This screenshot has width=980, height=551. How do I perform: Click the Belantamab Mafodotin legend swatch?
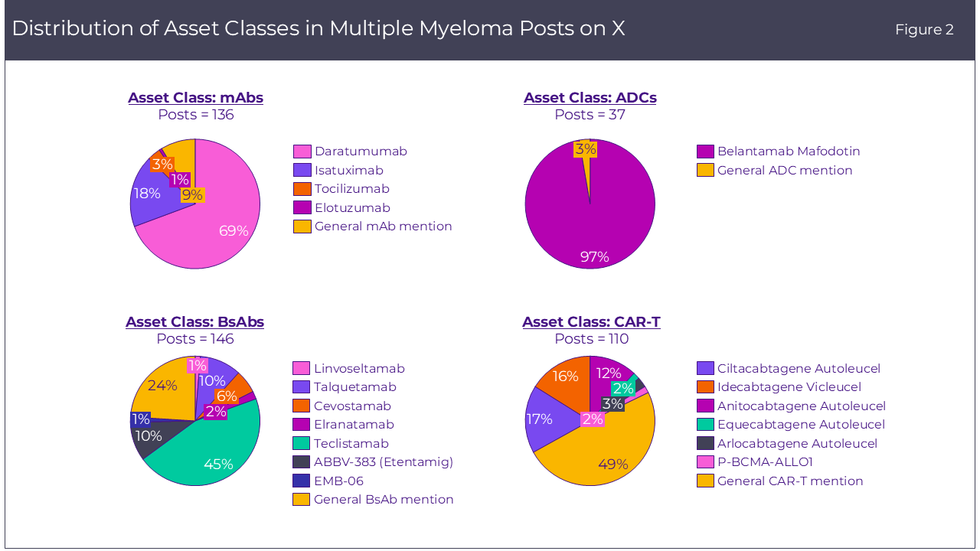point(705,152)
